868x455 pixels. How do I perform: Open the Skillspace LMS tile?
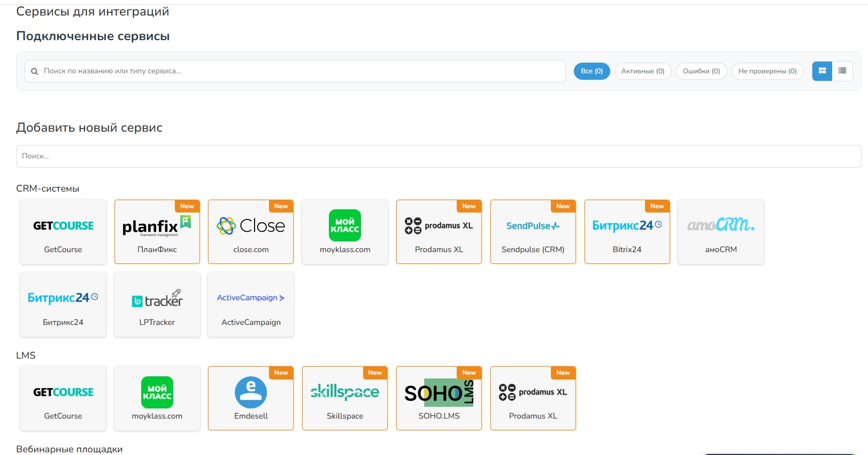pyautogui.click(x=345, y=398)
